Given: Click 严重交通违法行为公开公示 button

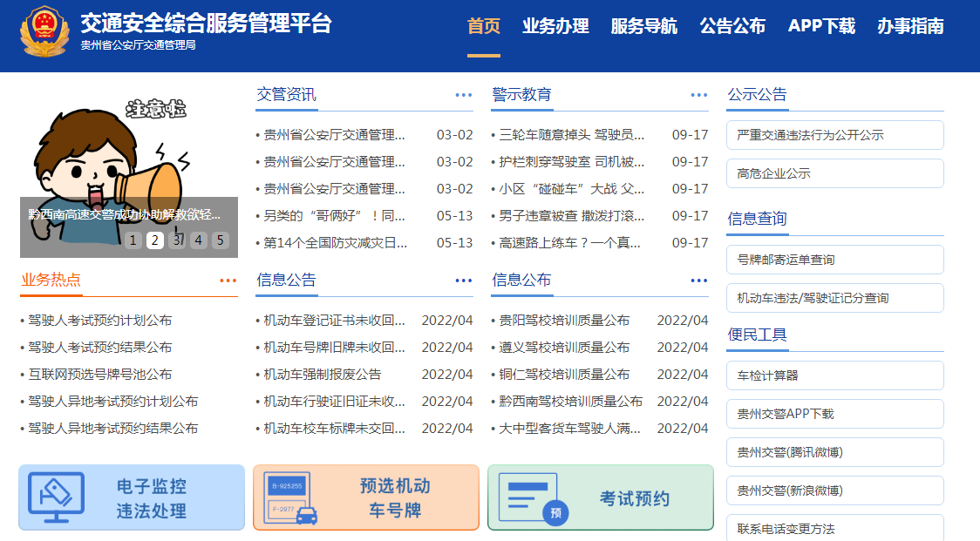Looking at the screenshot, I should point(834,135).
